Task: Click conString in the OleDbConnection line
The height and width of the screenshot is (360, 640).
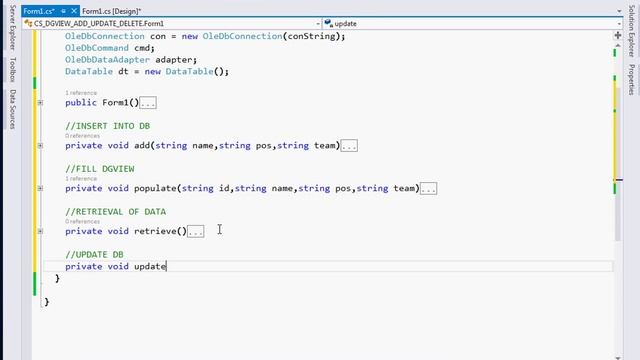Action: tap(311, 36)
